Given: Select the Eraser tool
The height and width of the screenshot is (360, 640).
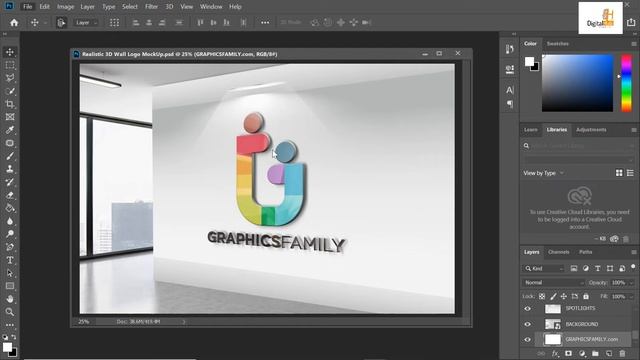Looking at the screenshot, I should (10, 195).
